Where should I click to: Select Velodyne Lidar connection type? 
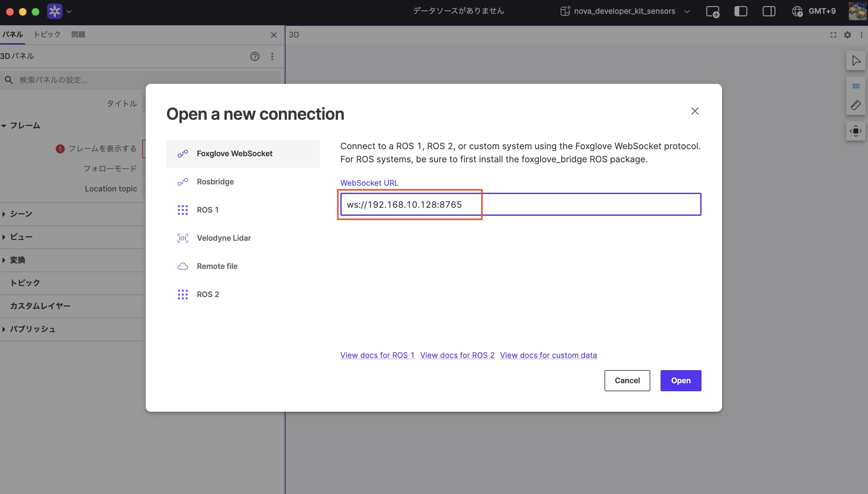pyautogui.click(x=243, y=238)
